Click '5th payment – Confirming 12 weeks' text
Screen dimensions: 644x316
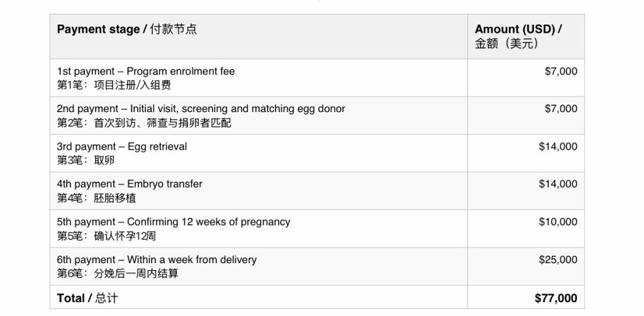click(x=174, y=222)
